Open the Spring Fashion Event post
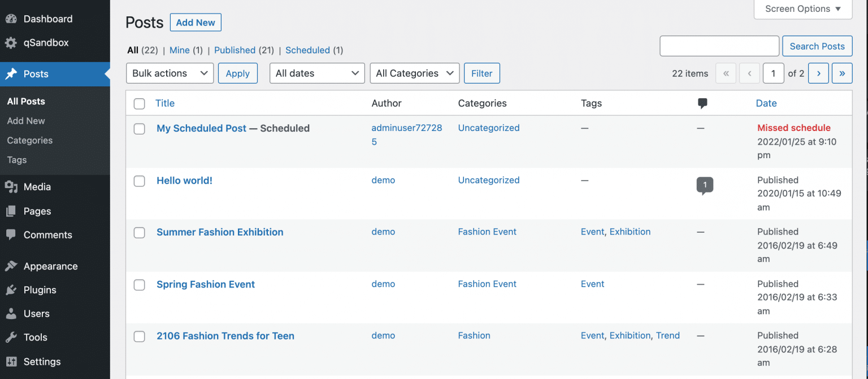Screen dimensions: 868x379 pyautogui.click(x=205, y=284)
